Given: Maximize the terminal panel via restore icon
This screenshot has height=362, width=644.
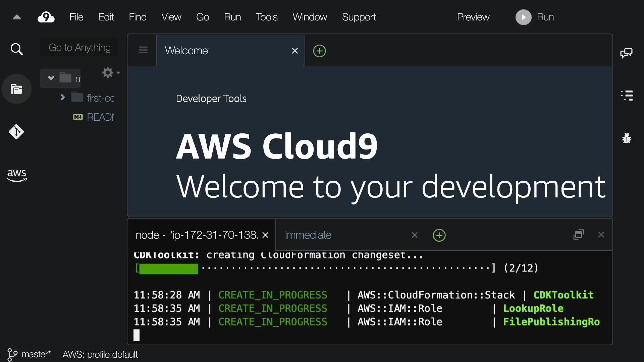Looking at the screenshot, I should tap(578, 235).
